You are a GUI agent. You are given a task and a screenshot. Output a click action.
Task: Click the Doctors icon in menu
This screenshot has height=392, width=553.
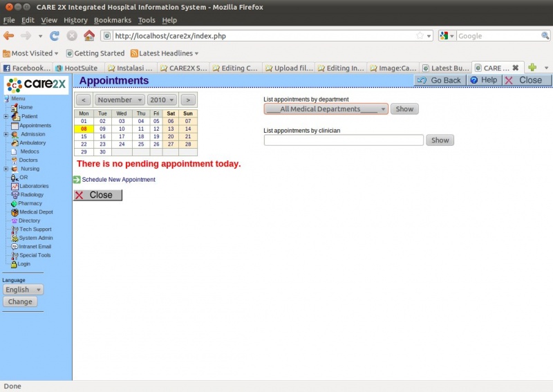point(14,160)
